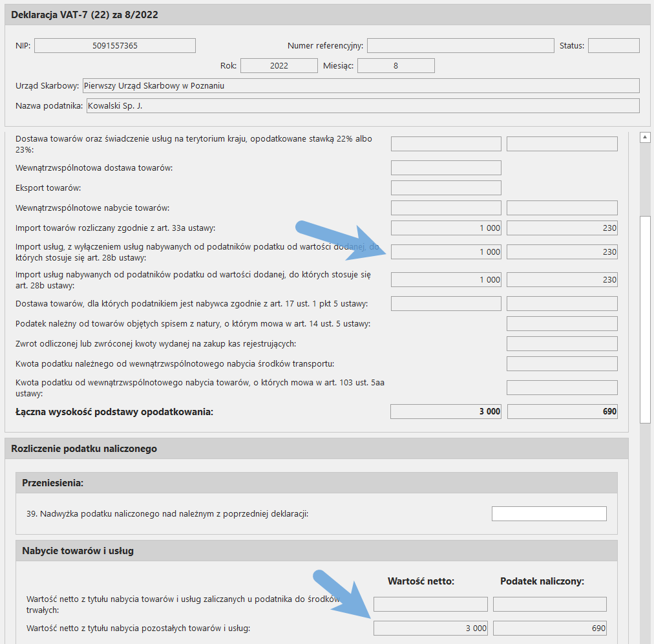Select the Wewnątrzwspólnotowa dostawa towarów field
This screenshot has height=644, width=654.
(446, 167)
